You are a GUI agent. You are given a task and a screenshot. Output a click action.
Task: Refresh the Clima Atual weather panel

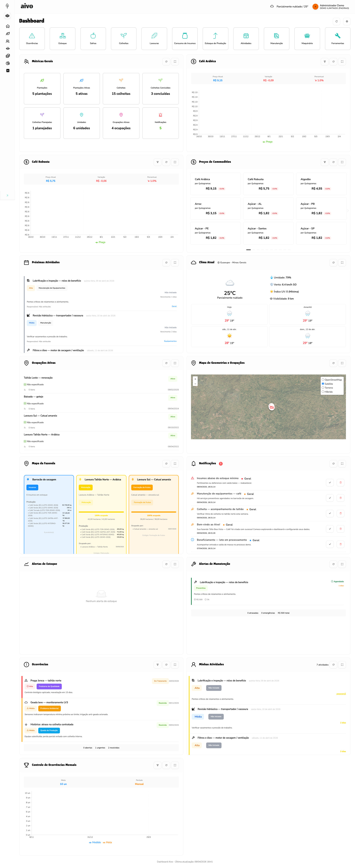[334, 262]
